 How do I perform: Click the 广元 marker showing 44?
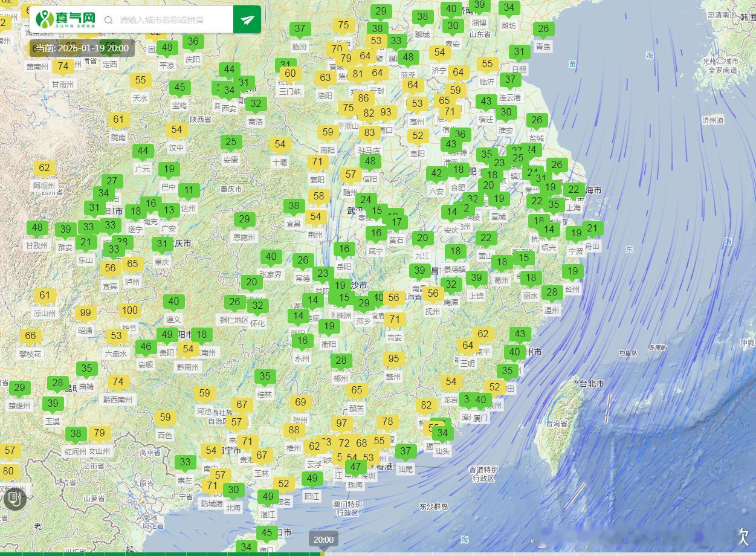(143, 152)
